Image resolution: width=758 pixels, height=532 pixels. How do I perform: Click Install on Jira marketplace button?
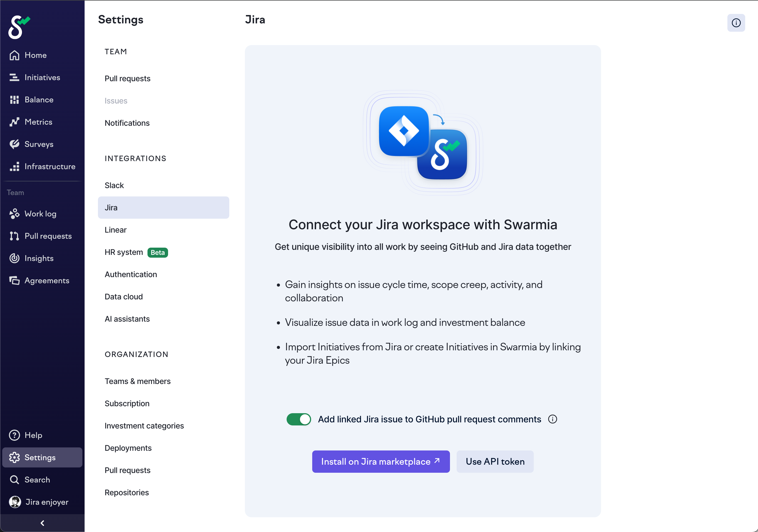(x=380, y=461)
